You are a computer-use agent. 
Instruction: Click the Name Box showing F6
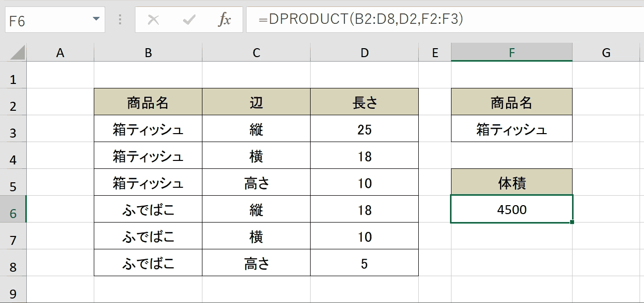click(55, 20)
